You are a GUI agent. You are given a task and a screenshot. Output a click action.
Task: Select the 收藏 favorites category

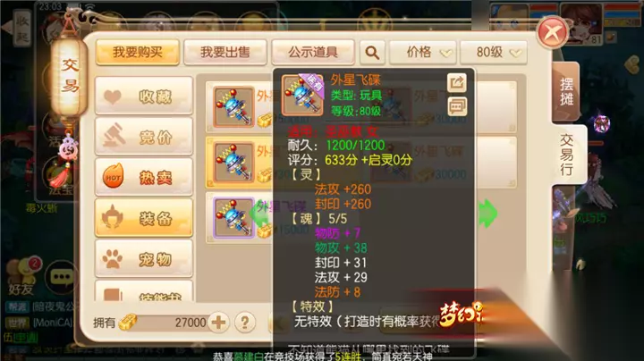144,96
